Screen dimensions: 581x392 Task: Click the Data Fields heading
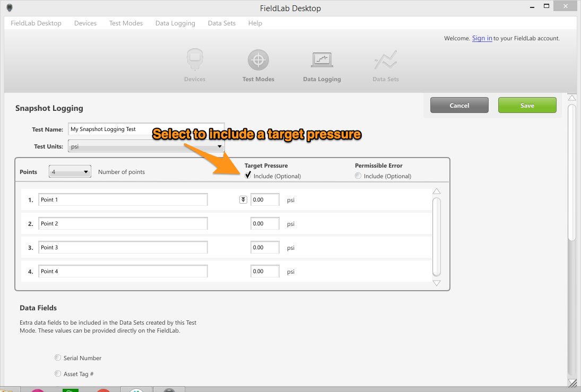click(x=38, y=308)
